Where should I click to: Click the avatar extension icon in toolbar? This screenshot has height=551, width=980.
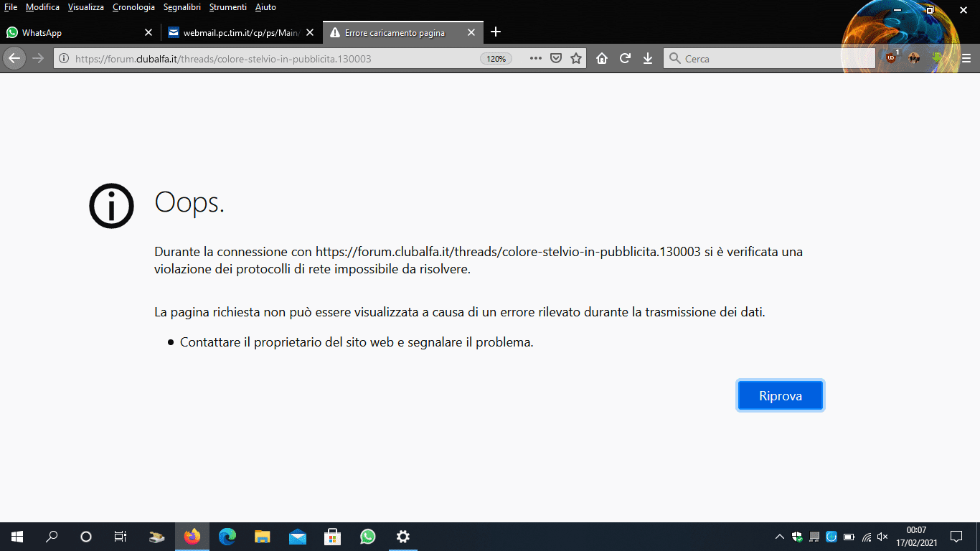coord(914,58)
